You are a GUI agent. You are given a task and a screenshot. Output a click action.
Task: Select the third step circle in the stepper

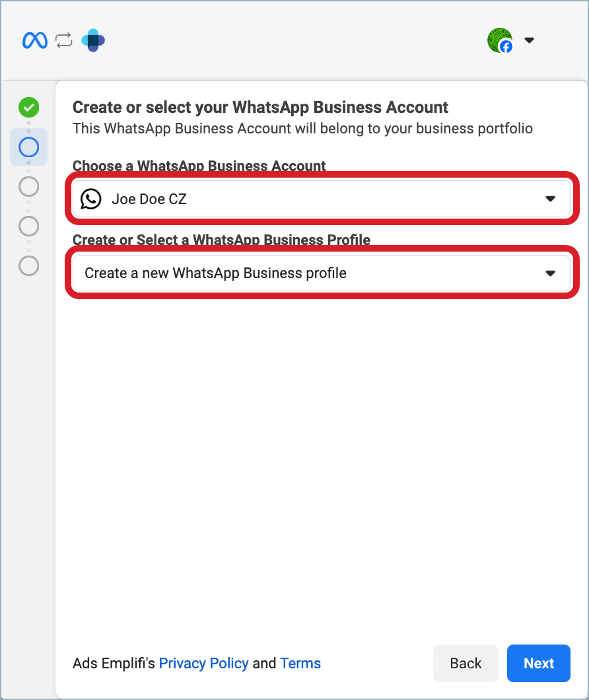pyautogui.click(x=28, y=187)
